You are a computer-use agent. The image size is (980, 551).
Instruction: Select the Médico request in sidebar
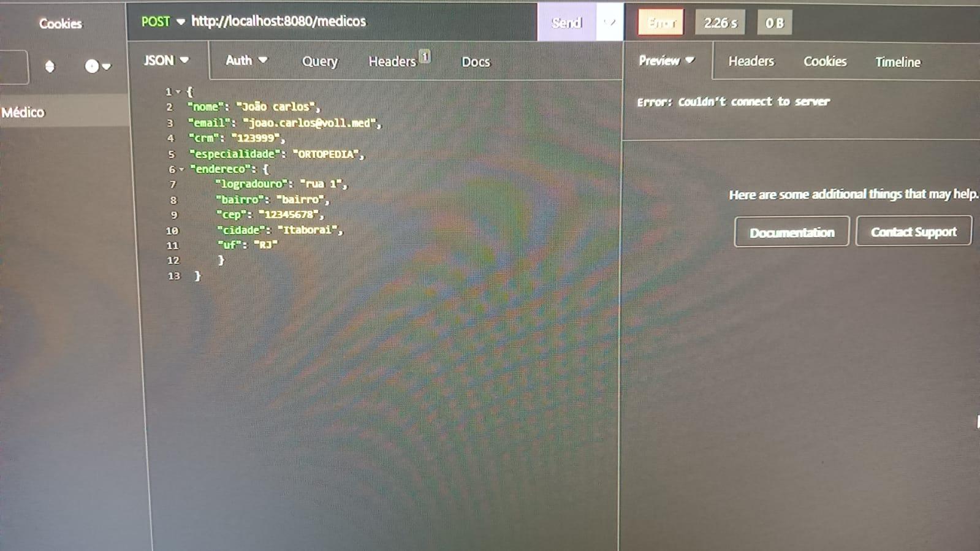(x=64, y=112)
